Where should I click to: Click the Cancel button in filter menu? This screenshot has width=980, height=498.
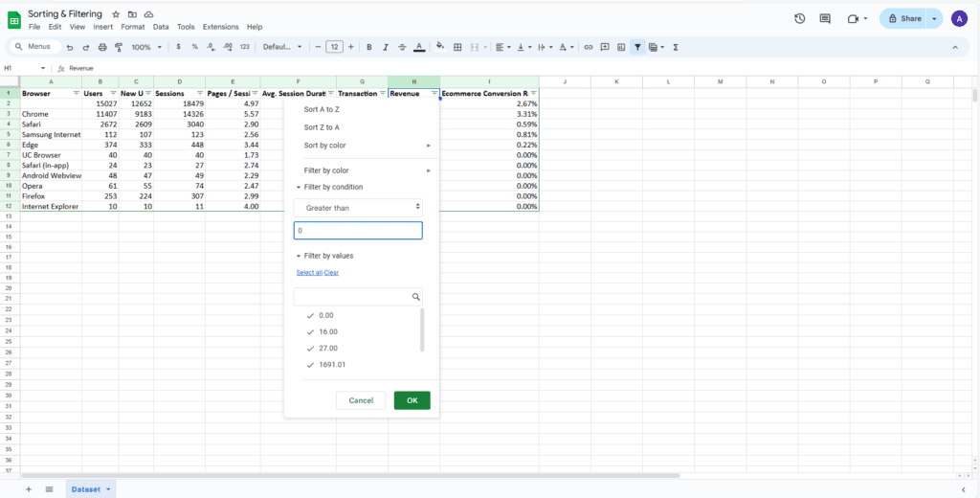(x=361, y=400)
